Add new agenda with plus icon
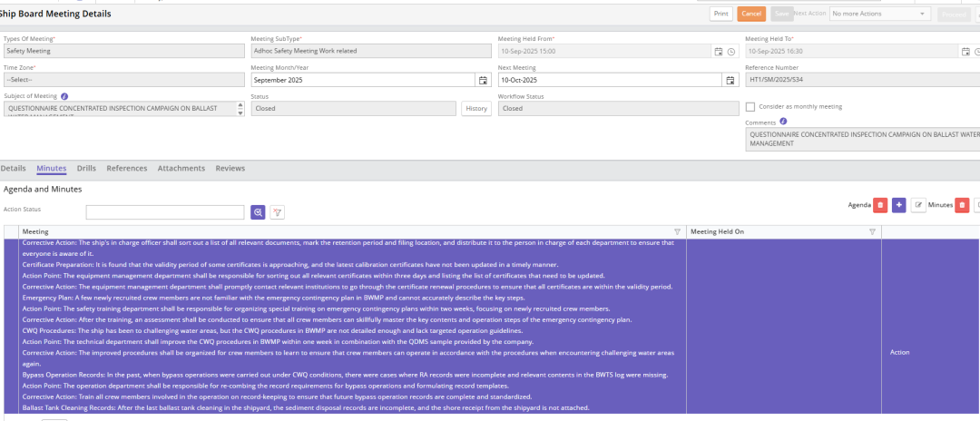The height and width of the screenshot is (421, 980). (x=898, y=206)
